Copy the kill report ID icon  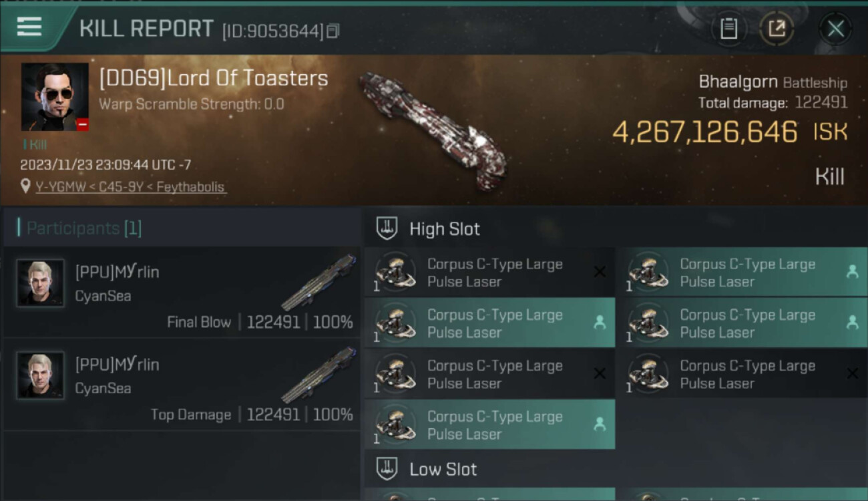point(333,31)
